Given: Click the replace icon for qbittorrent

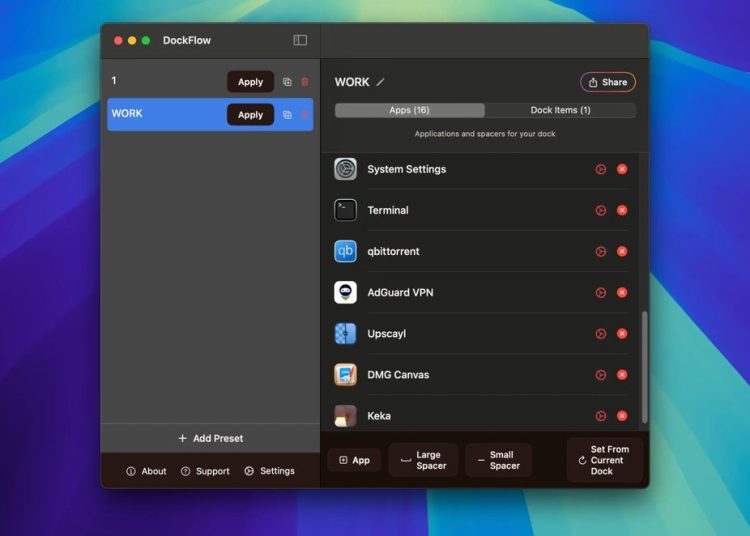Looking at the screenshot, I should point(601,252).
